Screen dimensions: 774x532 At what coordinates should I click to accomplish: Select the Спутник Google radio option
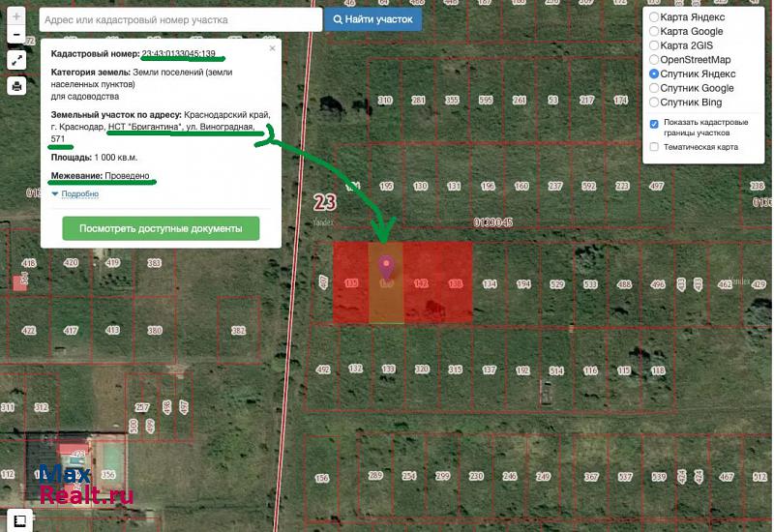655,88
